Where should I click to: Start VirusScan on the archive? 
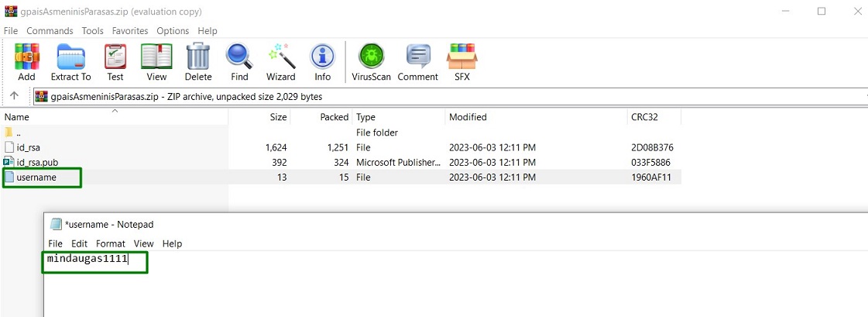(x=372, y=62)
